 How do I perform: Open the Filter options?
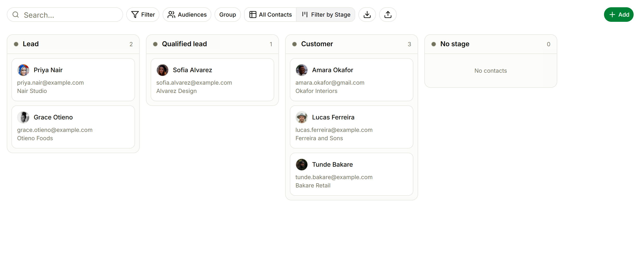pos(143,15)
